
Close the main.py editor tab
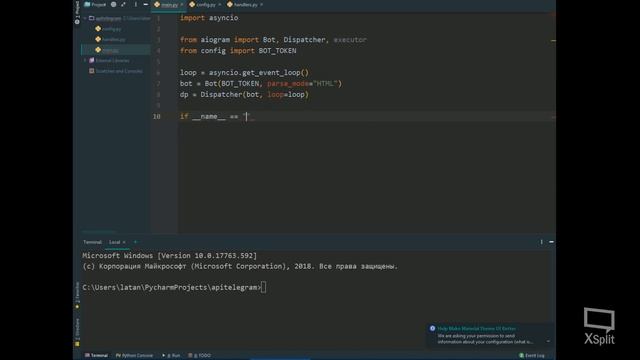pos(182,4)
